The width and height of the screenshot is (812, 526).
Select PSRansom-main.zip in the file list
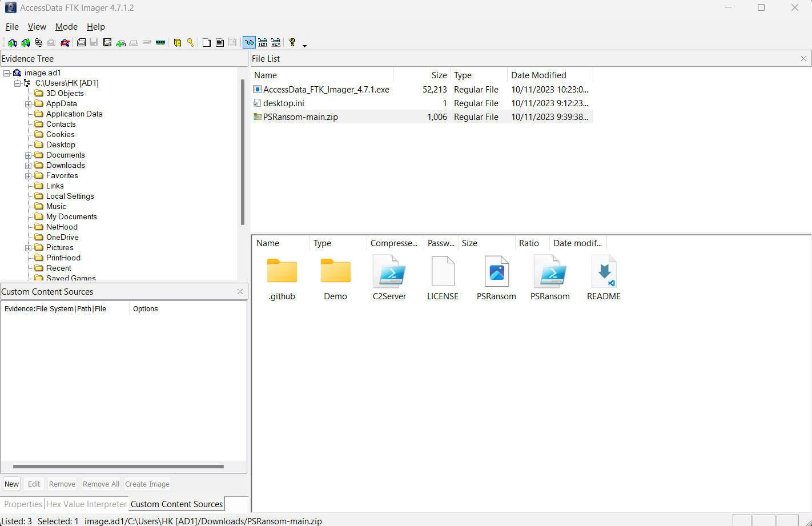pyautogui.click(x=423, y=117)
